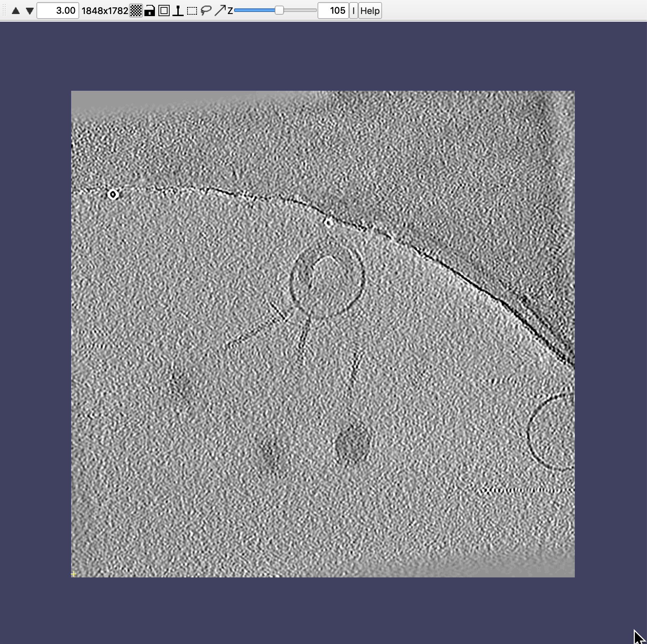The image size is (647, 644).
Task: Select the lasso selection tool
Action: pyautogui.click(x=206, y=11)
